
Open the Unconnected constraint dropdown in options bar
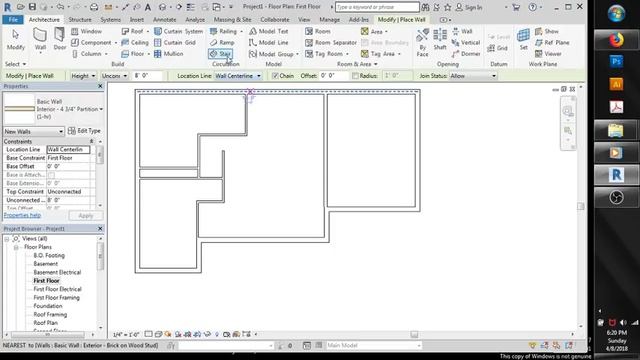pos(114,76)
